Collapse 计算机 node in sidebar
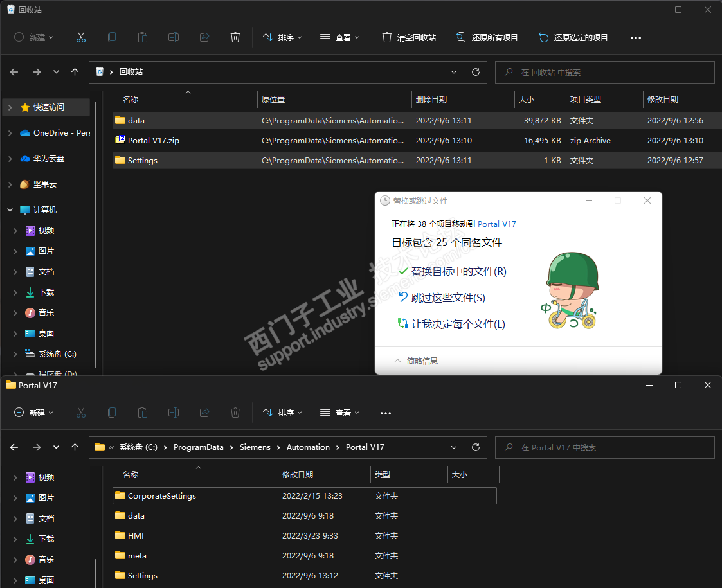Viewport: 722px width, 588px height. 10,209
